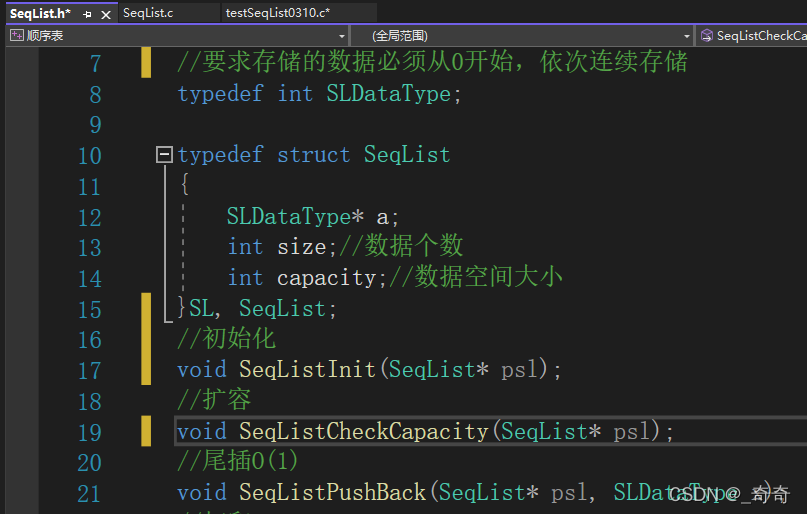This screenshot has height=514, width=807.
Task: Click the size member on line 13
Action: (x=302, y=247)
